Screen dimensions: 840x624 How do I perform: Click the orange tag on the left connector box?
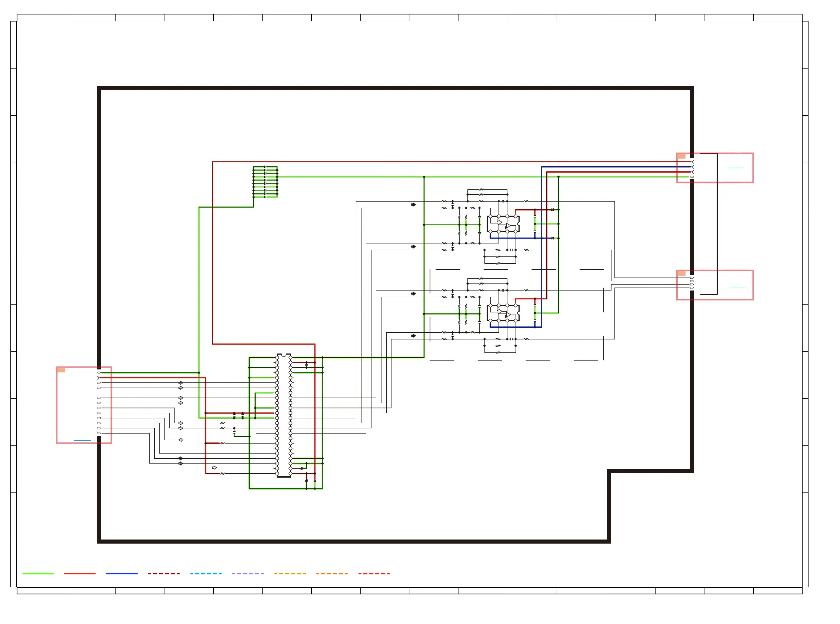[x=61, y=370]
